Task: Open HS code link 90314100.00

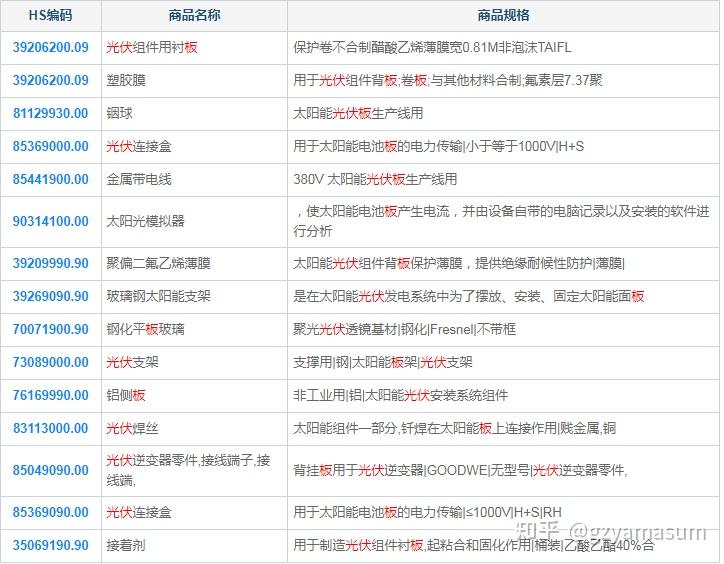Action: click(50, 221)
